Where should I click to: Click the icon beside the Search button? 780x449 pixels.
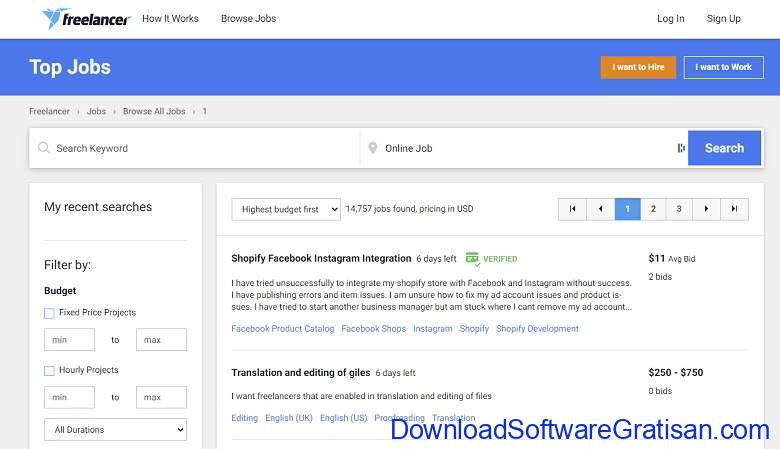681,148
